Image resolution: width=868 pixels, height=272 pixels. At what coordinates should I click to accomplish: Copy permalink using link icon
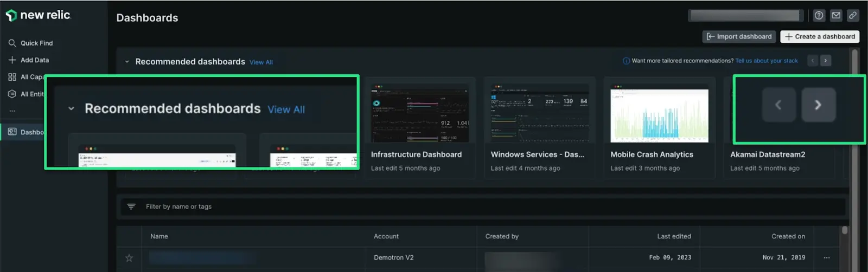(853, 16)
